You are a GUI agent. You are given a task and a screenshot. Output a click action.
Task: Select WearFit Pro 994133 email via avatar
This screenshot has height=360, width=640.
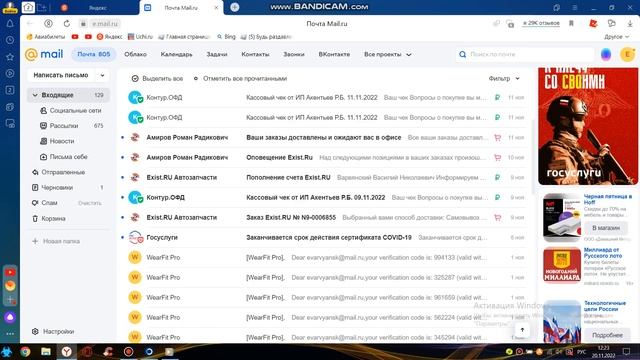point(135,258)
